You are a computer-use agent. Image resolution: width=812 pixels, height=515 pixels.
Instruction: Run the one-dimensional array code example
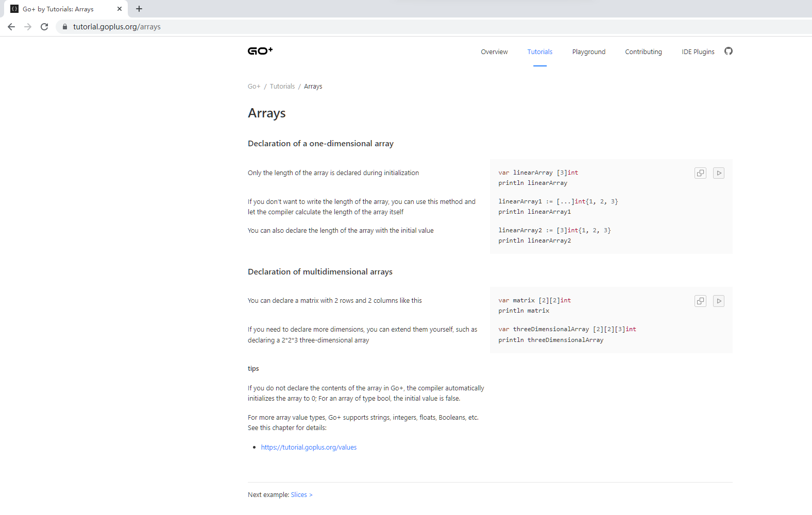coord(719,173)
